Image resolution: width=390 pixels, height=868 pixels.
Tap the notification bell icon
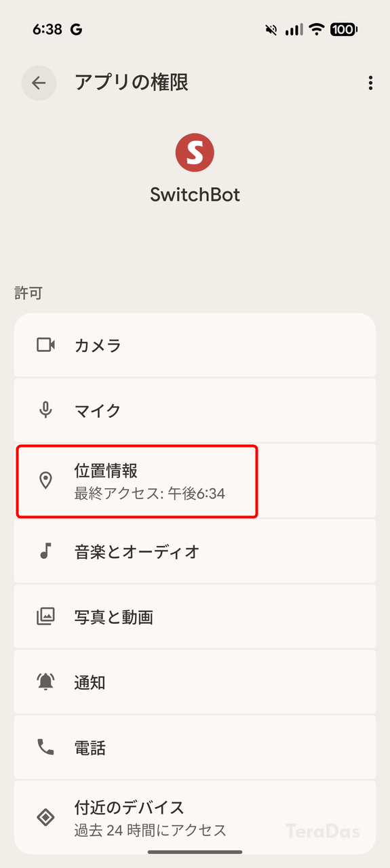[x=45, y=682]
